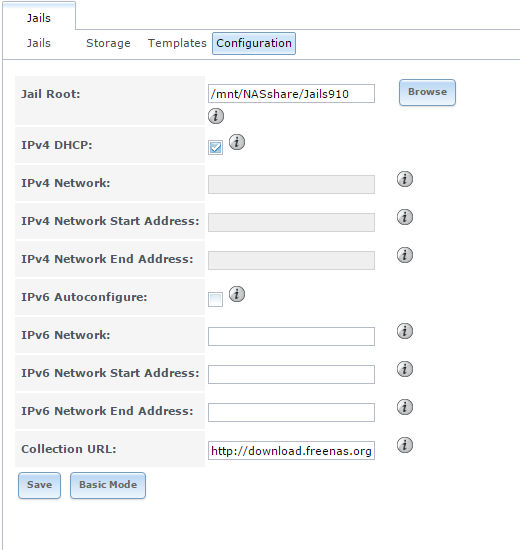Click the IPv6 Network info icon
520x550 pixels.
click(x=405, y=331)
